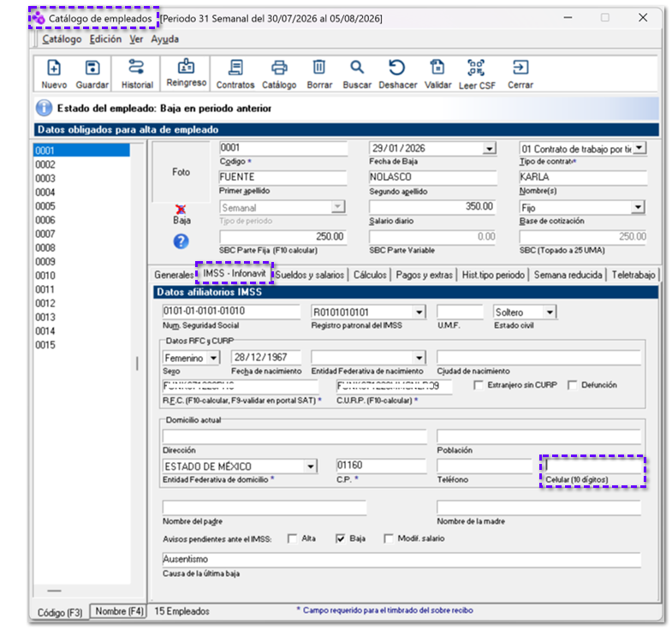672x630 pixels.
Task: Sort list by Código (F3)
Action: tap(60, 612)
